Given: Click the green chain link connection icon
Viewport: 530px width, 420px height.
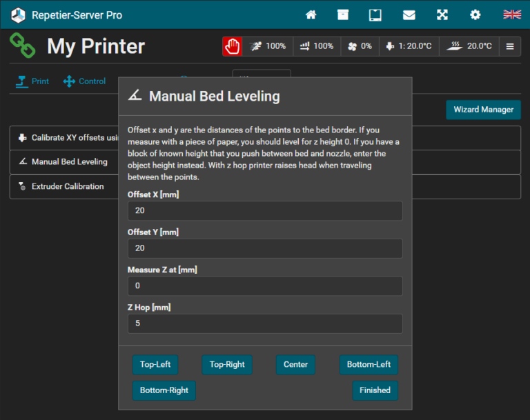Looking at the screenshot, I should click(x=23, y=46).
